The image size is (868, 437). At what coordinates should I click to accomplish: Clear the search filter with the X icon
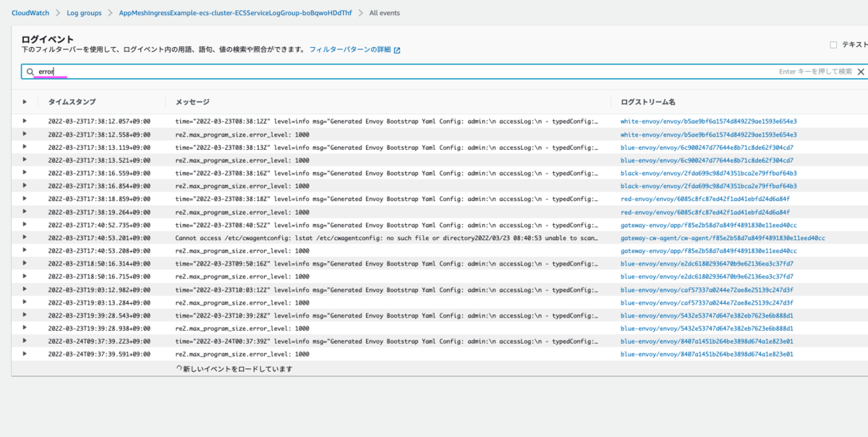[x=861, y=72]
